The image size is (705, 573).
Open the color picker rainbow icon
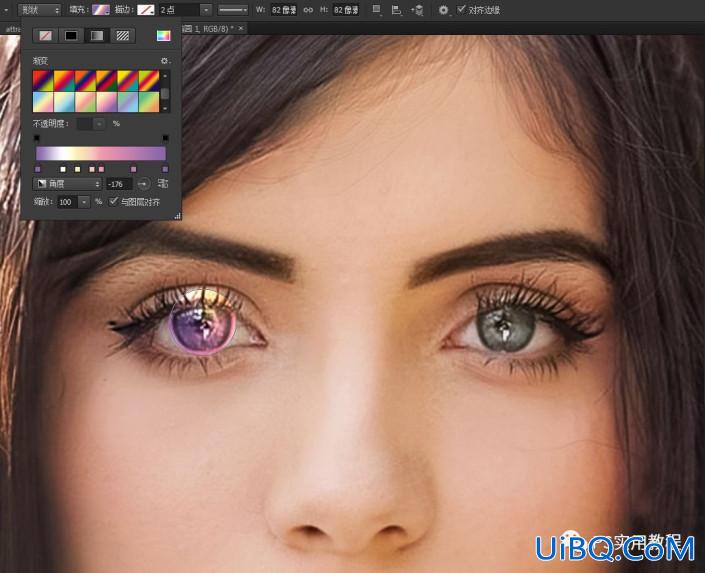[x=163, y=36]
